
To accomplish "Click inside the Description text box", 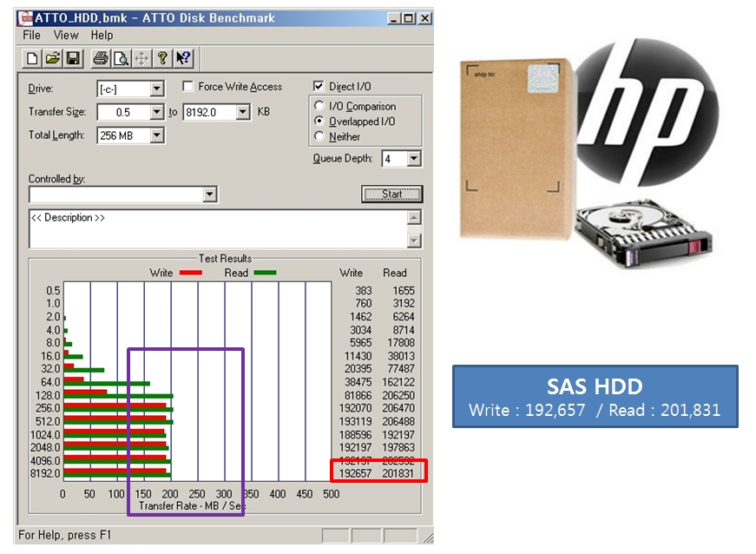I will pyautogui.click(x=218, y=229).
